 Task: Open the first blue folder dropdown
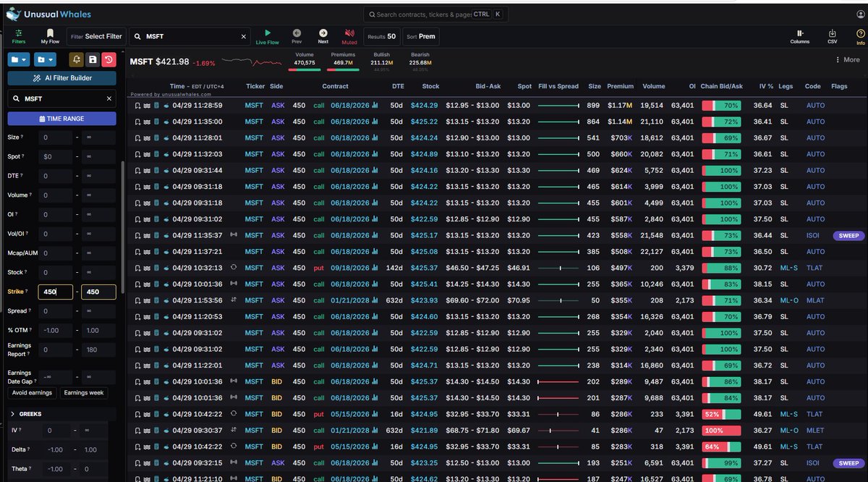tap(19, 59)
